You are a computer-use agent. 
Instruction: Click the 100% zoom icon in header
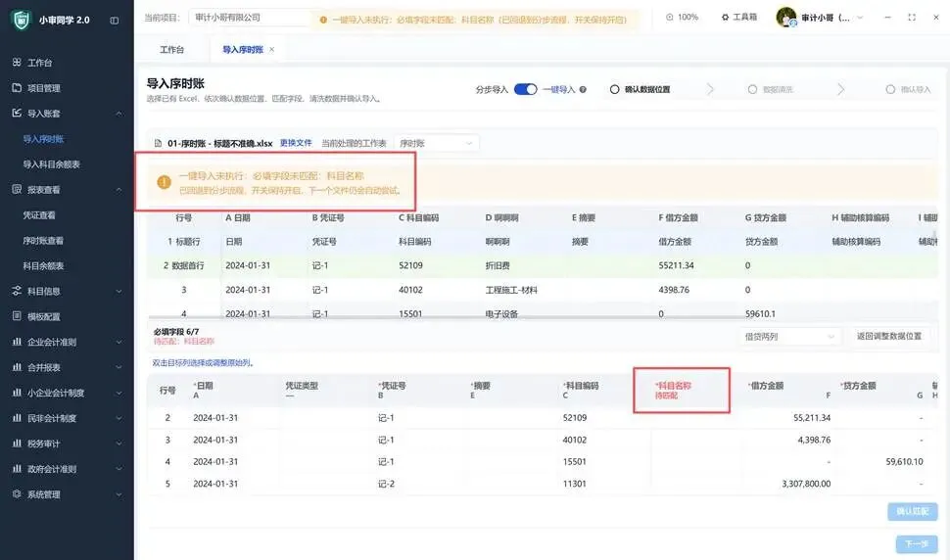click(670, 17)
